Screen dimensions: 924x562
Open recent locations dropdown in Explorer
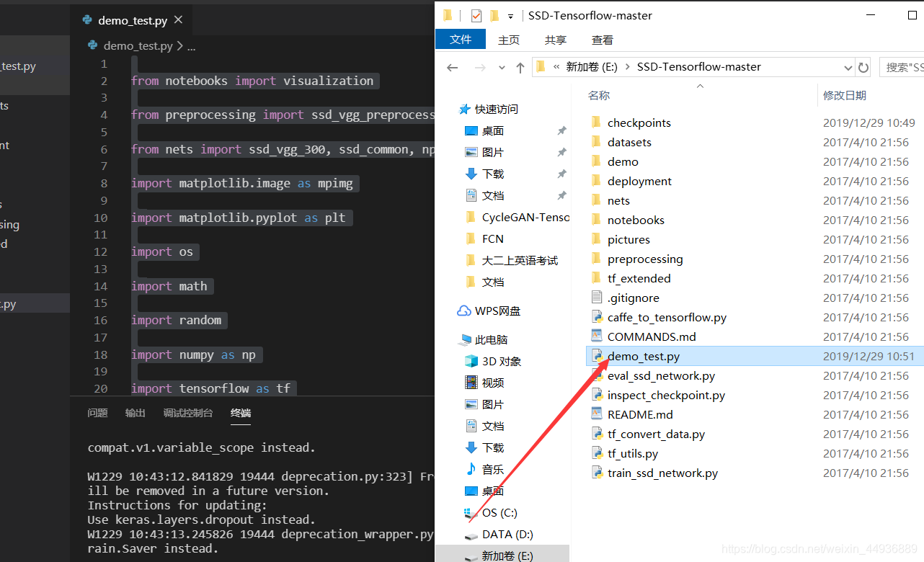pos(502,67)
